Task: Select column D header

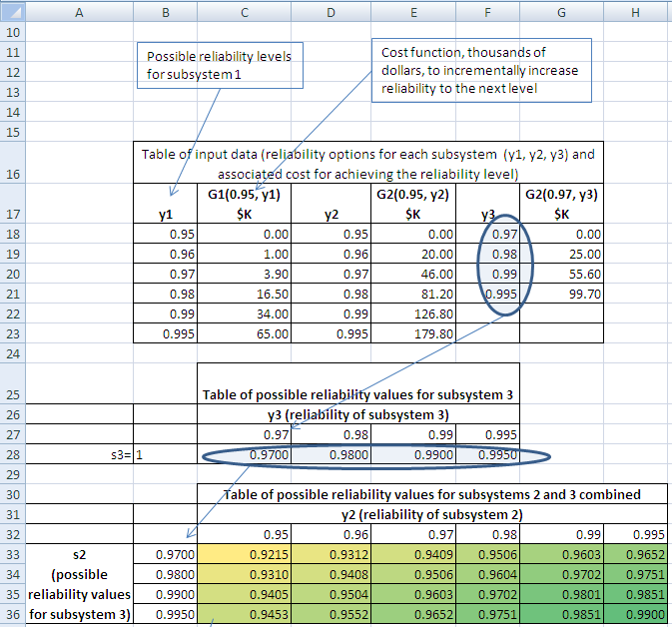Action: [331, 12]
